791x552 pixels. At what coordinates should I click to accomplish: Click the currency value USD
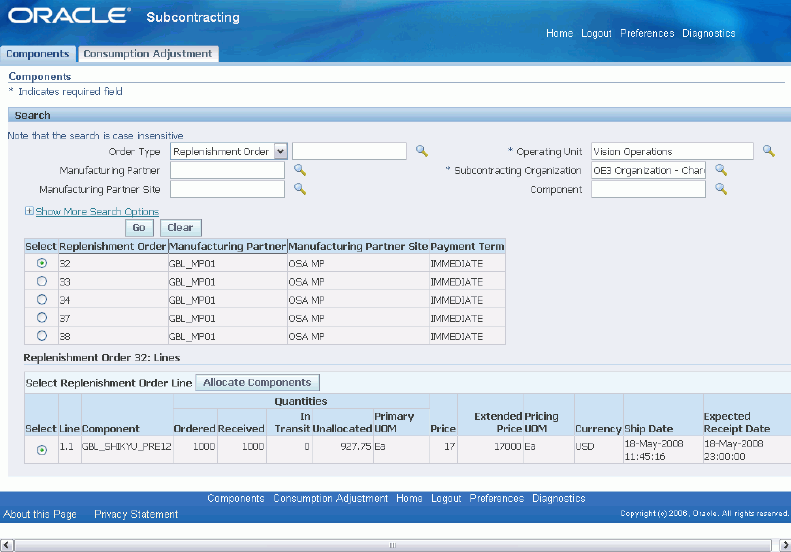tap(585, 447)
